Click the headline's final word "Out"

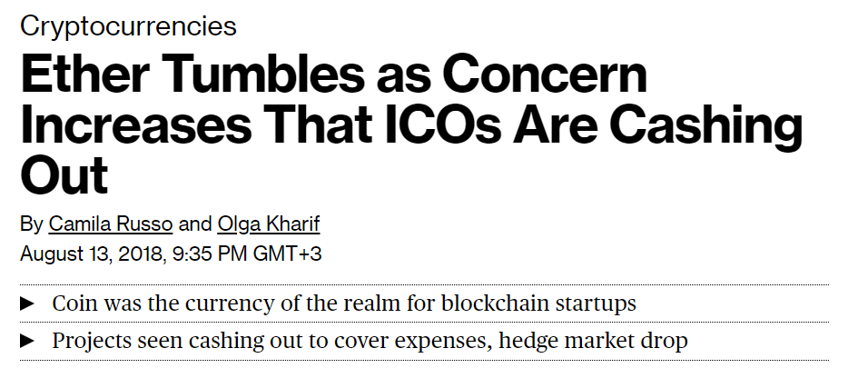pyautogui.click(x=64, y=175)
